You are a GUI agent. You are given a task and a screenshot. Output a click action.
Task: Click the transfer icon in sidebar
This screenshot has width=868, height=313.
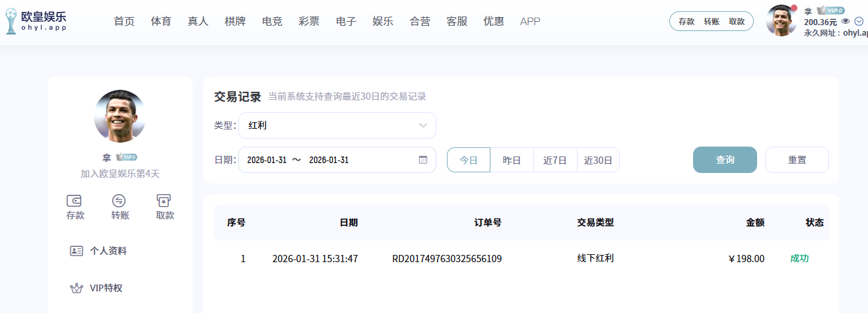(119, 201)
